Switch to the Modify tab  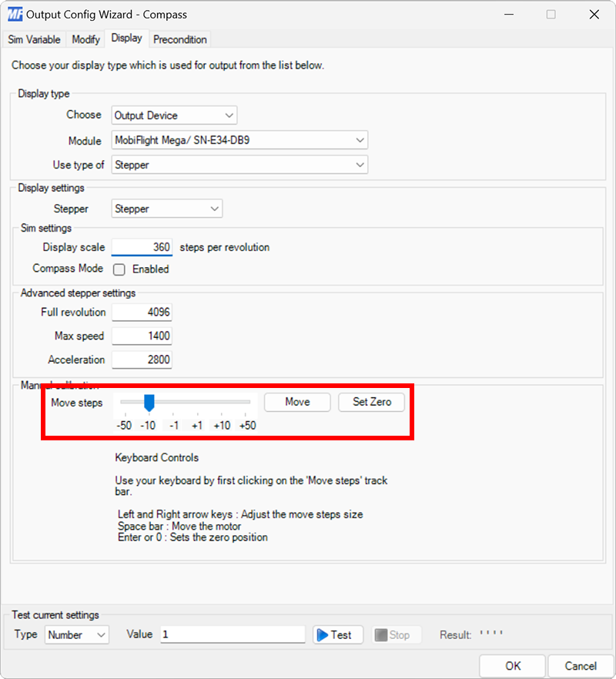85,39
